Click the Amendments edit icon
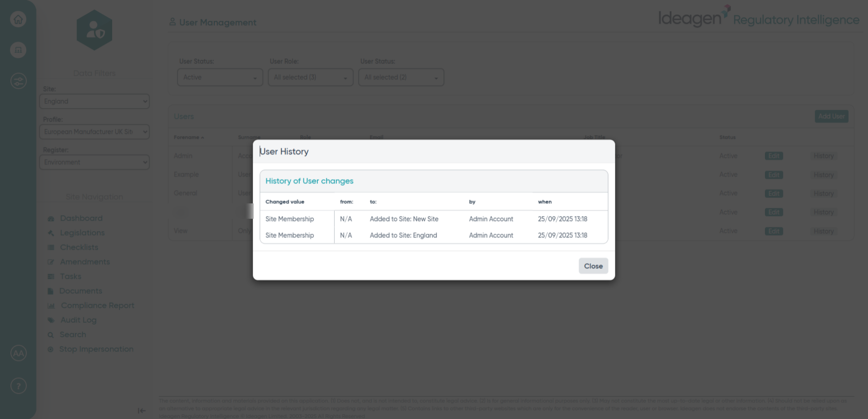 51,262
